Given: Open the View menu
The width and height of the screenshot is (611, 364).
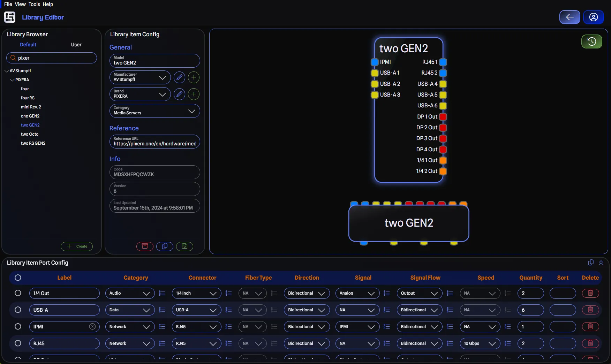Looking at the screenshot, I should coord(20,4).
